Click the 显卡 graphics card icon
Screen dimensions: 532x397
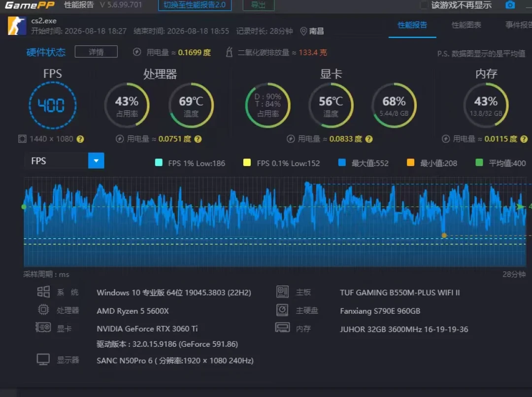(43, 328)
